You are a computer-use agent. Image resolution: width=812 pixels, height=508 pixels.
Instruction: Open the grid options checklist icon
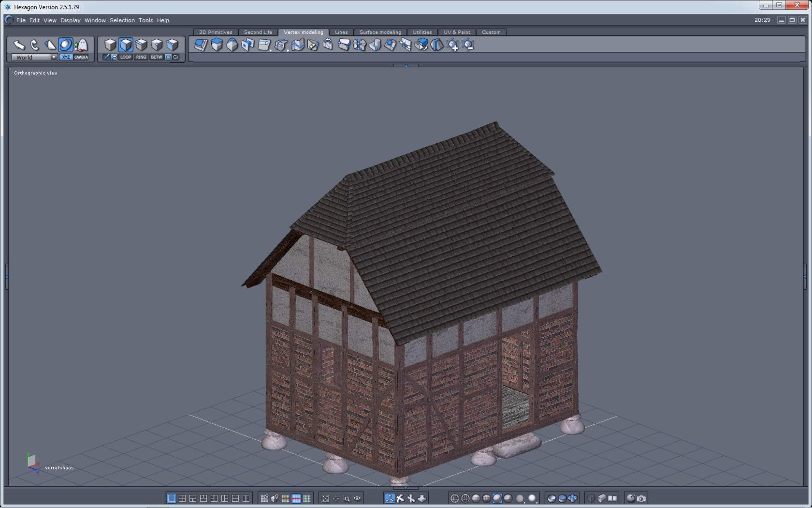pos(264,498)
